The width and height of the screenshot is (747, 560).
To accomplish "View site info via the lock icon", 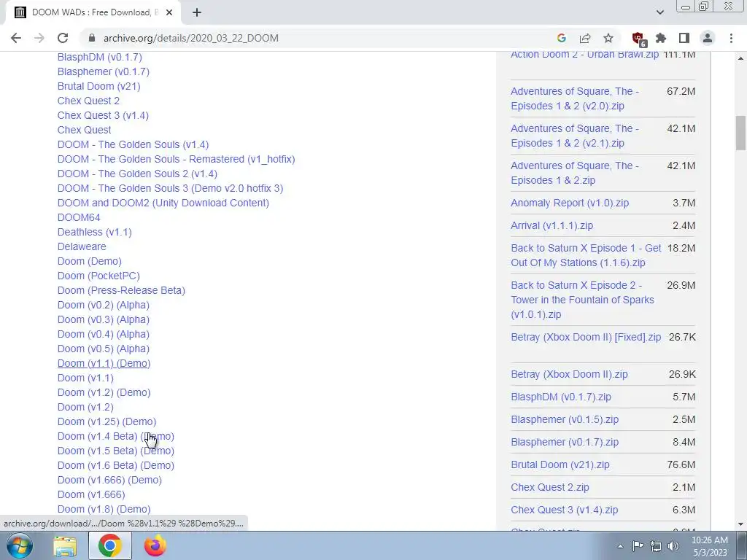I will 92,38.
